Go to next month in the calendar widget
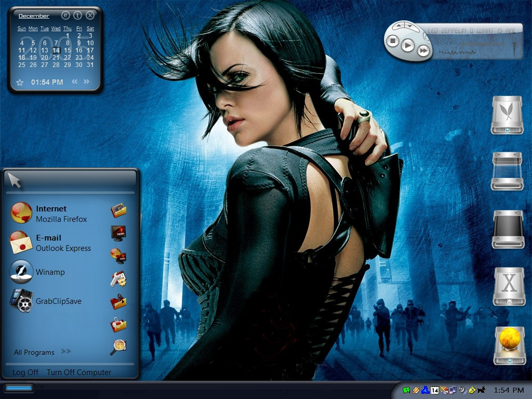The width and height of the screenshot is (532, 399). pyautogui.click(x=87, y=82)
